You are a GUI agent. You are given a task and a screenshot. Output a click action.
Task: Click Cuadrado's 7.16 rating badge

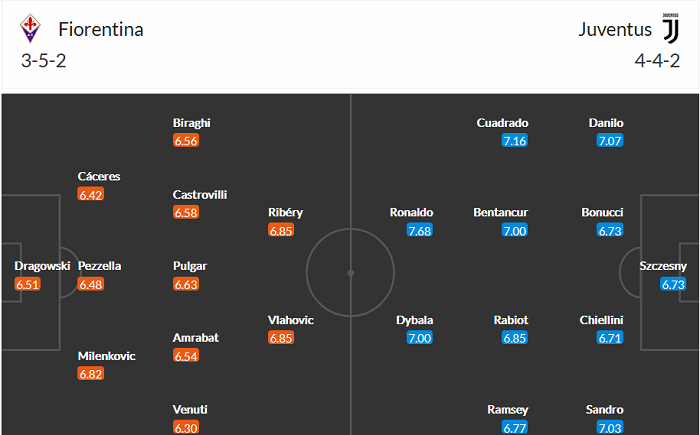[x=514, y=141]
